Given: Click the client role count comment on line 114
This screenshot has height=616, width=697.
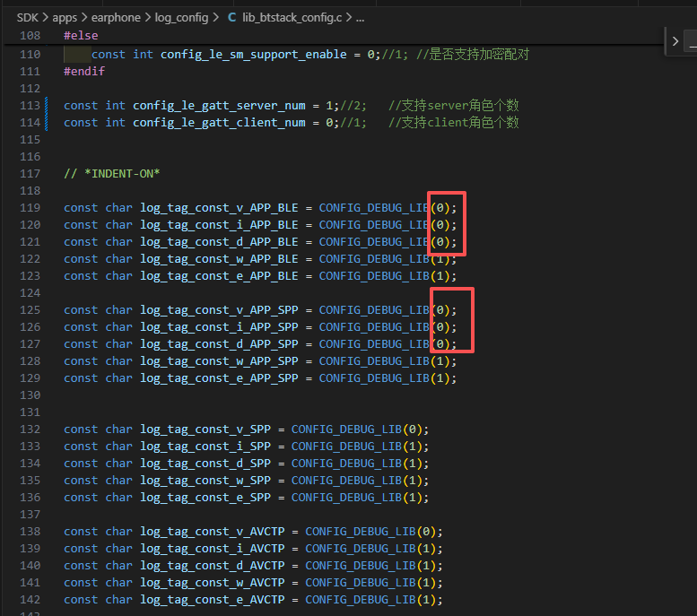Looking at the screenshot, I should click(453, 123).
